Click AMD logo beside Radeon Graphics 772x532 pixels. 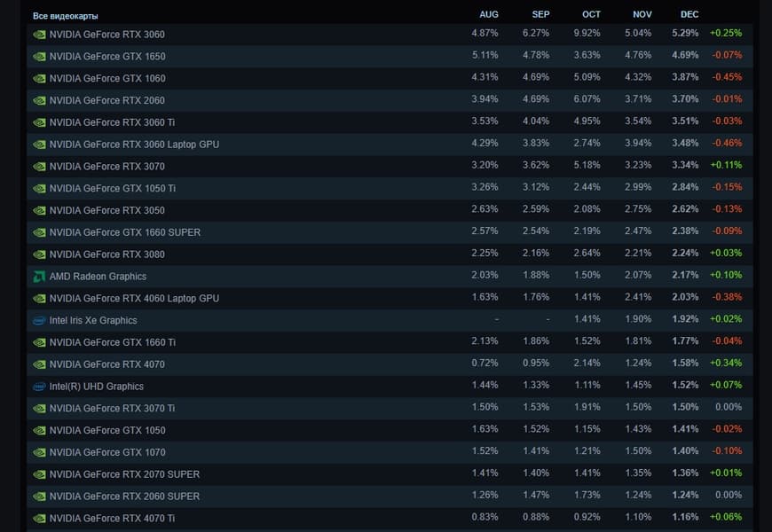(x=39, y=277)
